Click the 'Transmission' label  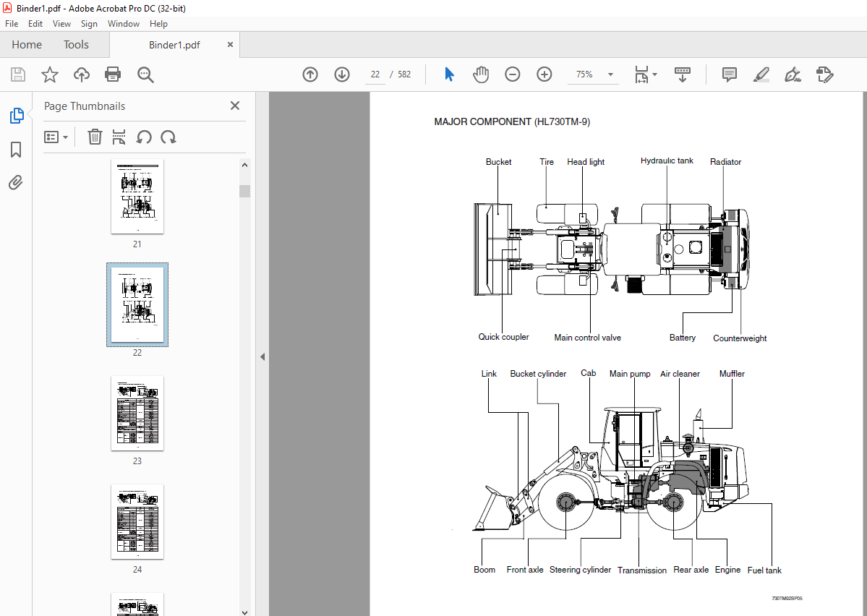[x=642, y=570]
